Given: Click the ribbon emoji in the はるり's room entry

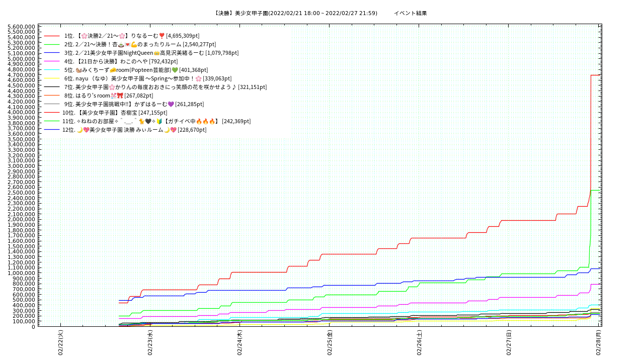Looking at the screenshot, I should (120, 96).
